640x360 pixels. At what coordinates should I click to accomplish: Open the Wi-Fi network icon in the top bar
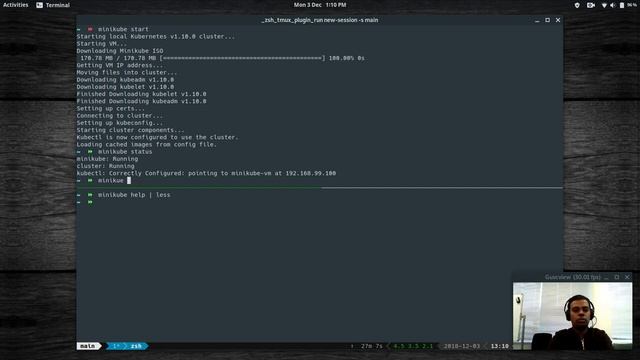[604, 5]
